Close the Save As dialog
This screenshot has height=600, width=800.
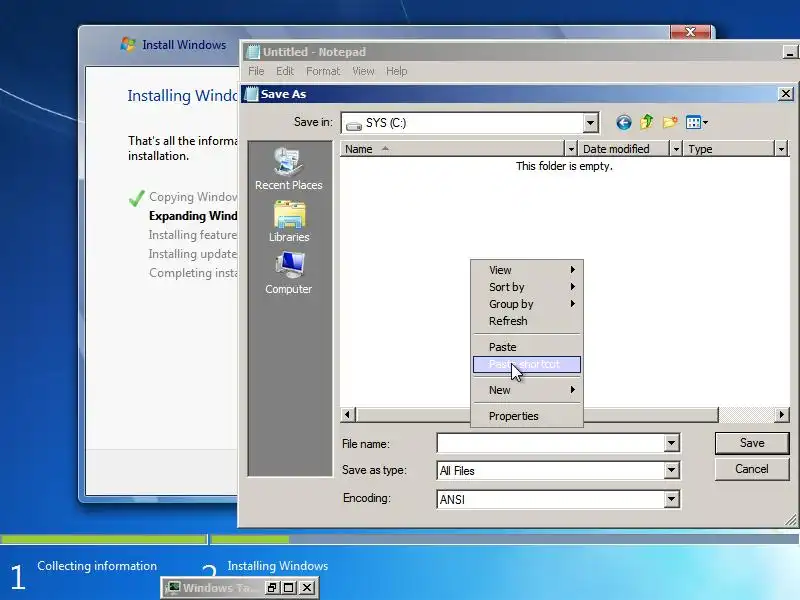click(786, 94)
